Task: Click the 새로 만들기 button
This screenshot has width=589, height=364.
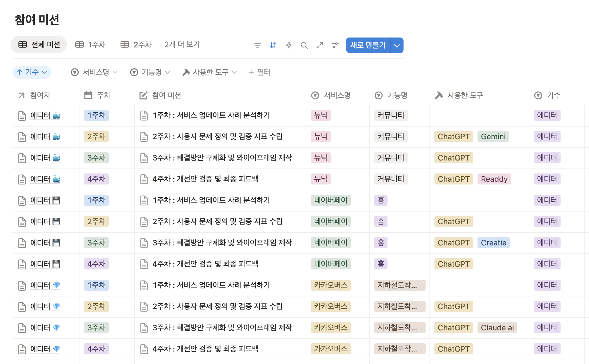Action: [x=368, y=45]
